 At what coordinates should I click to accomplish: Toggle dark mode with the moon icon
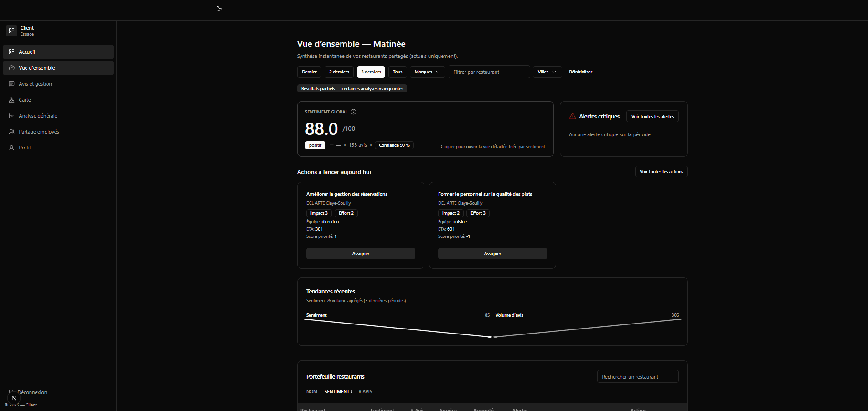point(219,8)
